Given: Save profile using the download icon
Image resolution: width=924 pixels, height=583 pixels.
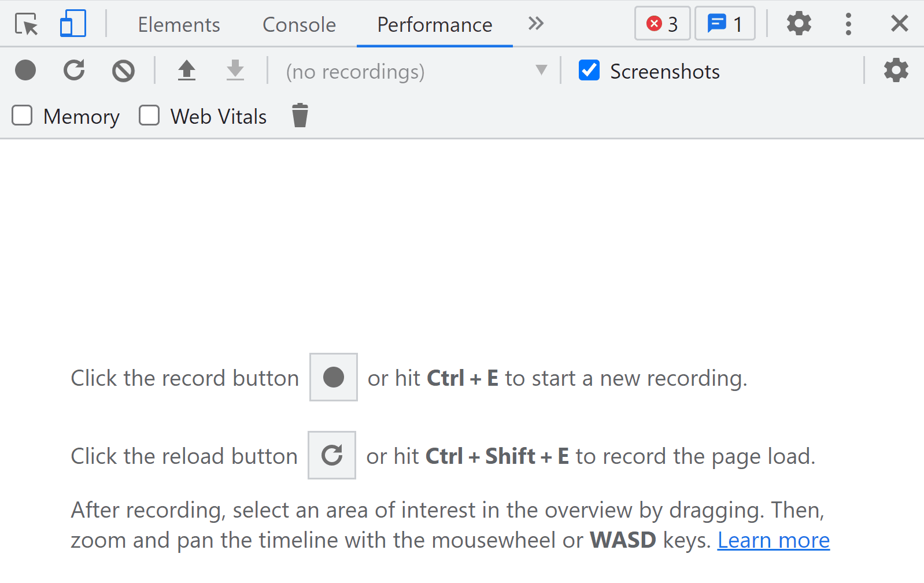Looking at the screenshot, I should (235, 71).
